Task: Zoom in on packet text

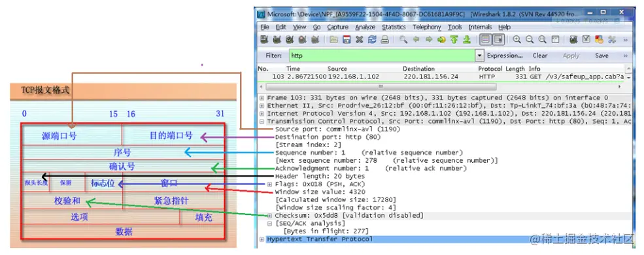Action: tap(517, 40)
